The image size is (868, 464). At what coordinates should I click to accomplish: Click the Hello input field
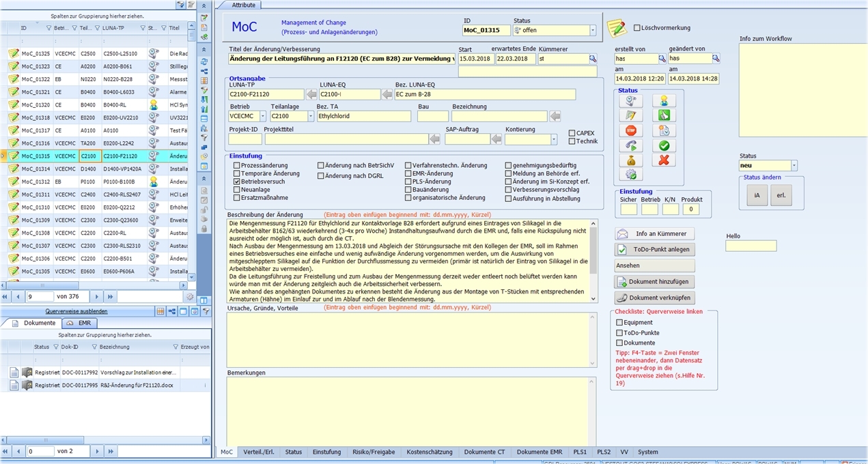click(x=751, y=246)
